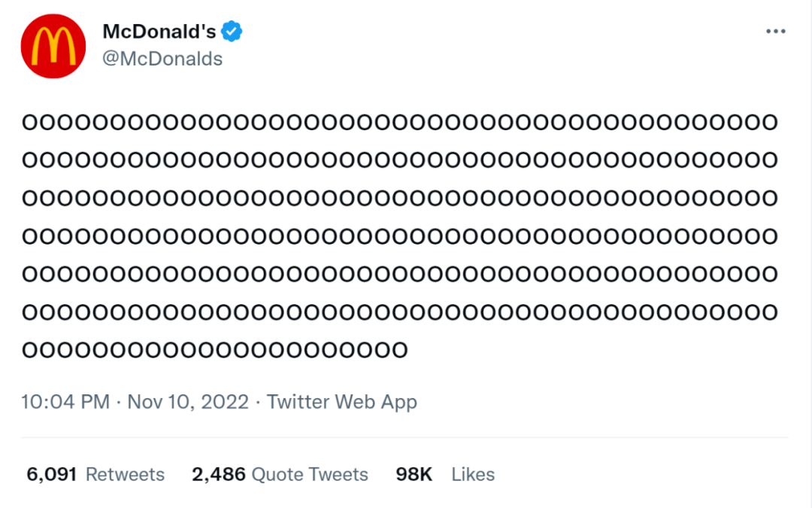812x508 pixels.
Task: Click the 6,091 Retweets count
Action: pos(51,474)
